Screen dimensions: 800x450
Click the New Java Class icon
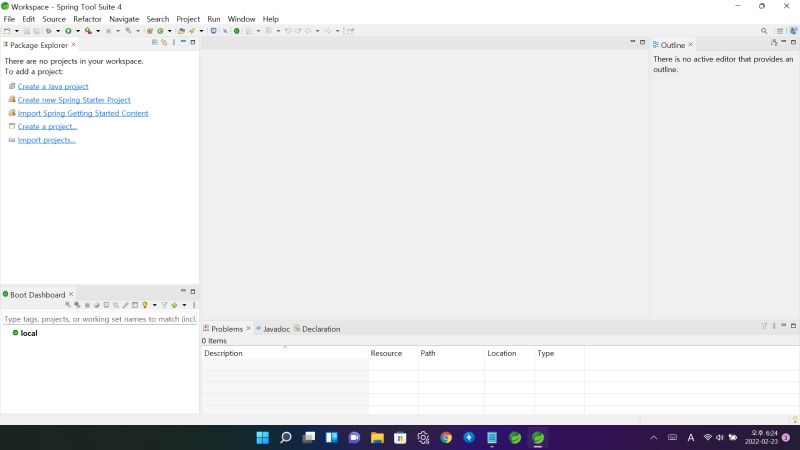(160, 31)
